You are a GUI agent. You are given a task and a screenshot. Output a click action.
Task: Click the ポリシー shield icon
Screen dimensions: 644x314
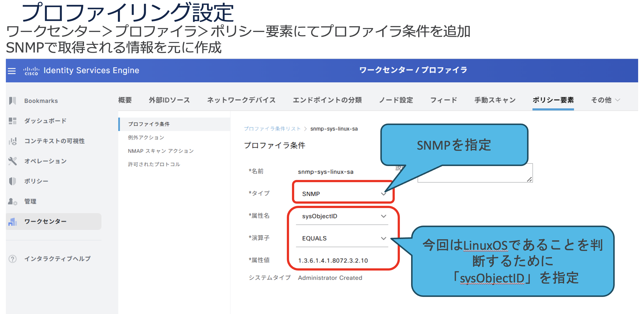click(x=12, y=181)
